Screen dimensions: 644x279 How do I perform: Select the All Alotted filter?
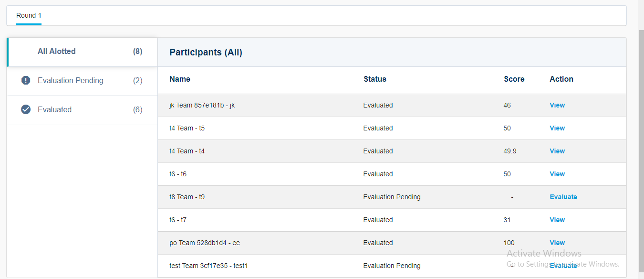pyautogui.click(x=56, y=52)
